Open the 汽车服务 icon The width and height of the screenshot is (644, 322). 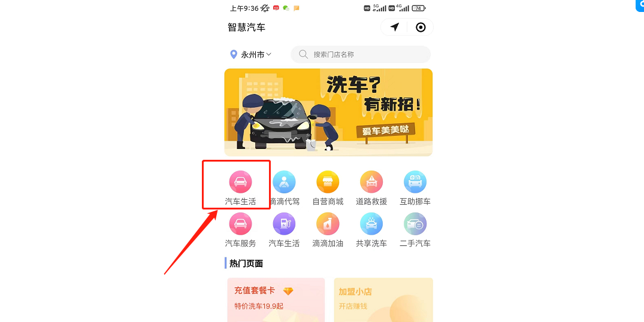pyautogui.click(x=240, y=224)
